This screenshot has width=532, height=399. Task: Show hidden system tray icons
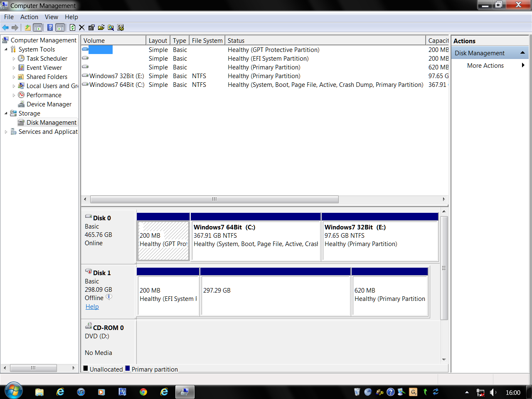pyautogui.click(x=467, y=392)
